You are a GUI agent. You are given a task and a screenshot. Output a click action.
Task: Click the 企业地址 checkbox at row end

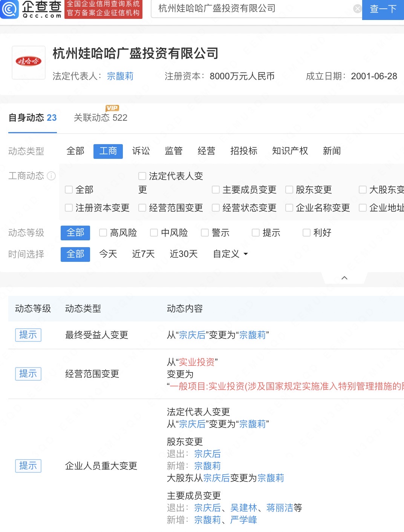coord(363,208)
